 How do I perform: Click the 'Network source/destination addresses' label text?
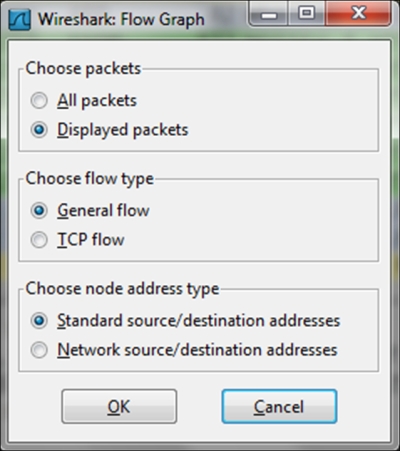point(197,350)
